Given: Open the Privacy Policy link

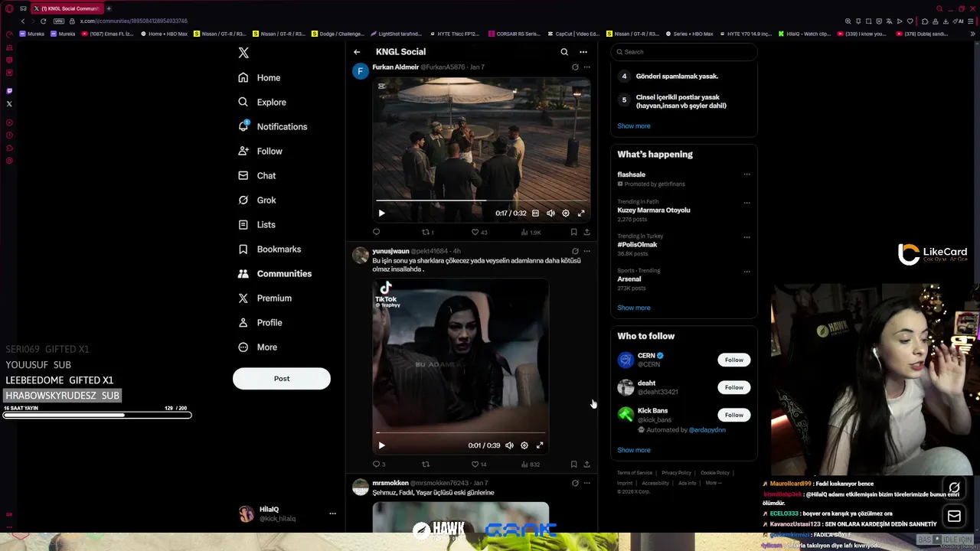Looking at the screenshot, I should tap(676, 473).
